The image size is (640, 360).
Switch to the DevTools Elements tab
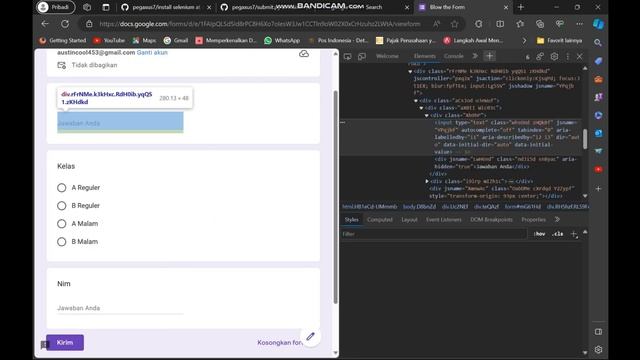tap(424, 56)
